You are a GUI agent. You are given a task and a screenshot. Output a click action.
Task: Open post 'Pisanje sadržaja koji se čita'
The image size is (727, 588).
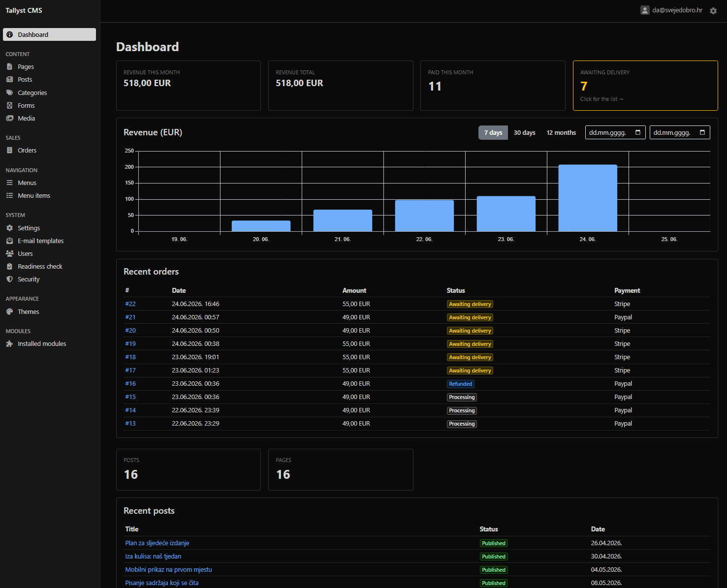click(162, 583)
